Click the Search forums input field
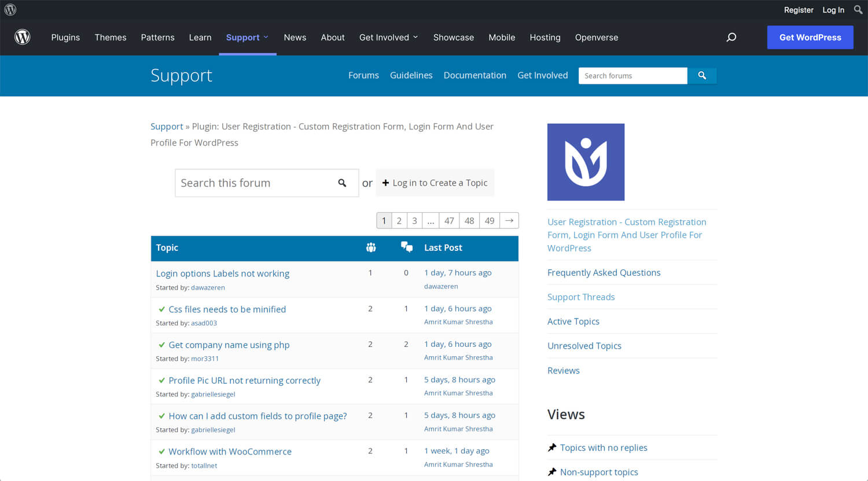 [633, 76]
